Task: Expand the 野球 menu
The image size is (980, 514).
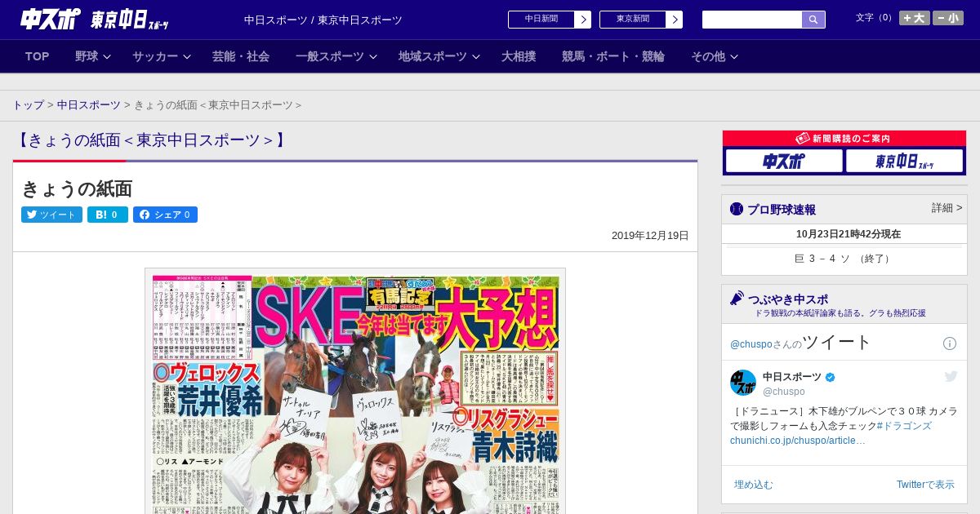Action: [x=94, y=56]
